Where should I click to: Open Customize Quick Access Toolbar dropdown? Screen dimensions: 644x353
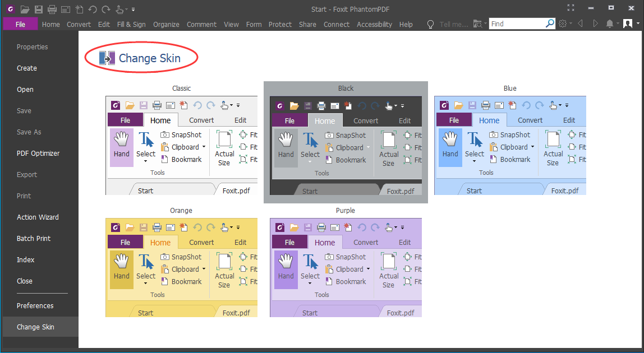tap(133, 9)
